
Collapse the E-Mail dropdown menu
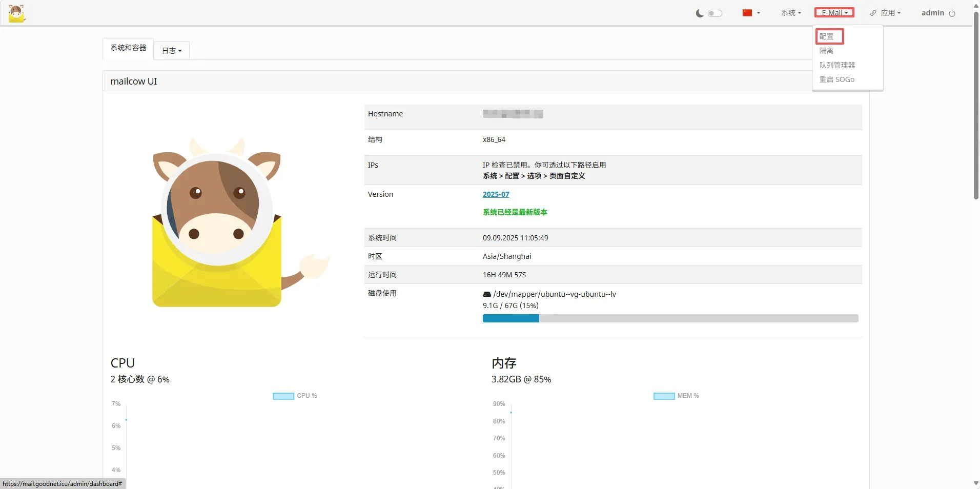834,13
